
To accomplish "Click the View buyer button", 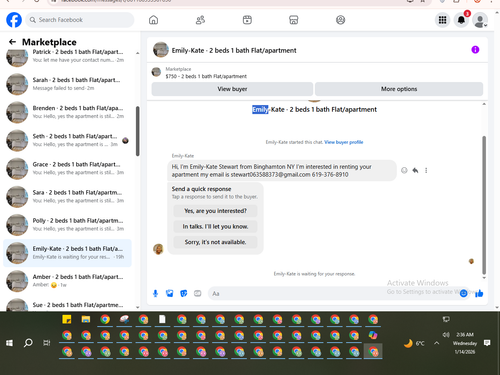I will pyautogui.click(x=232, y=89).
